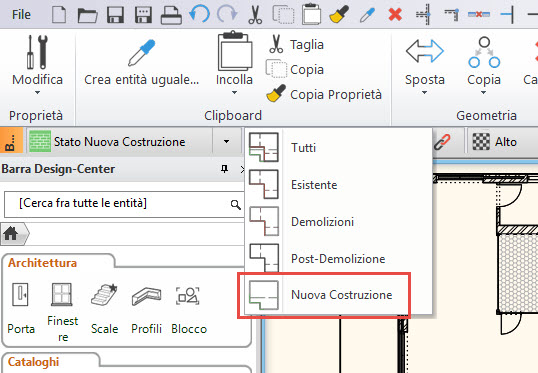The height and width of the screenshot is (373, 538).
Task: Select the Finestre window tool
Action: [x=62, y=312]
